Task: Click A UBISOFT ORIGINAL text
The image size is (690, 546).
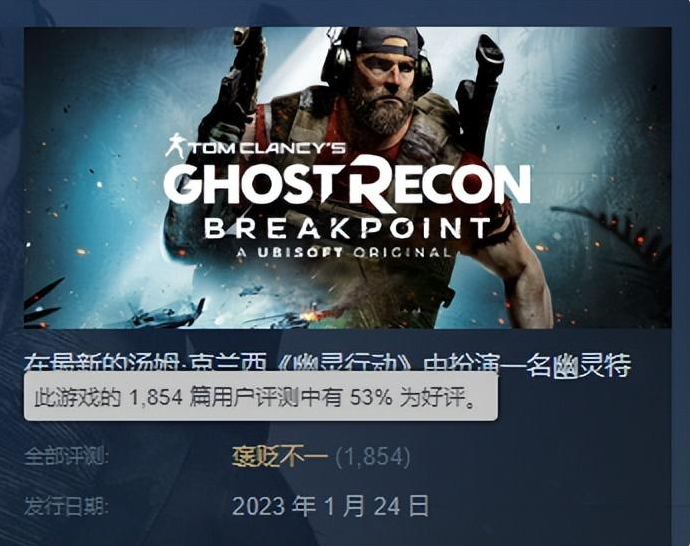Action: [x=343, y=253]
